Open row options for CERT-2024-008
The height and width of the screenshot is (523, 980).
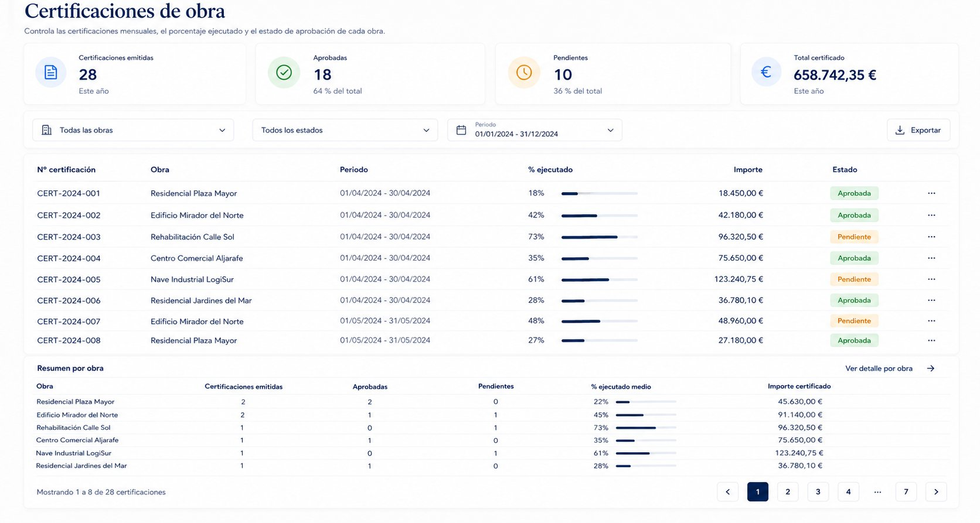pos(931,340)
